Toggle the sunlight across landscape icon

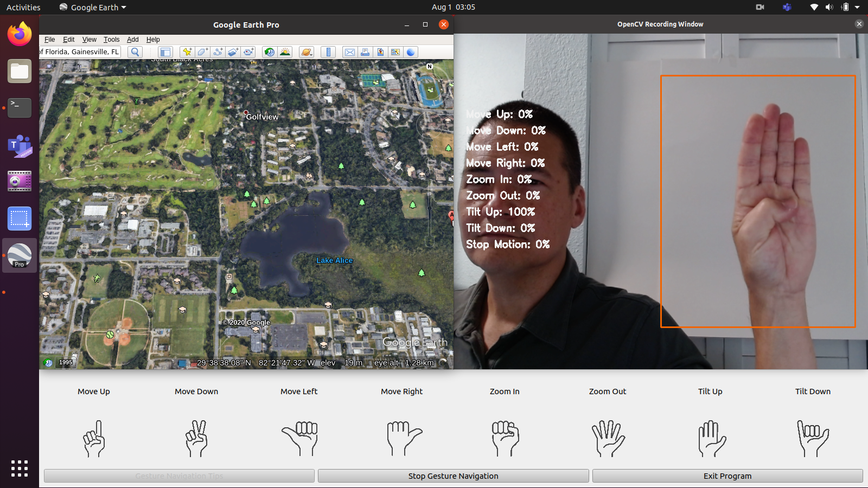click(285, 52)
